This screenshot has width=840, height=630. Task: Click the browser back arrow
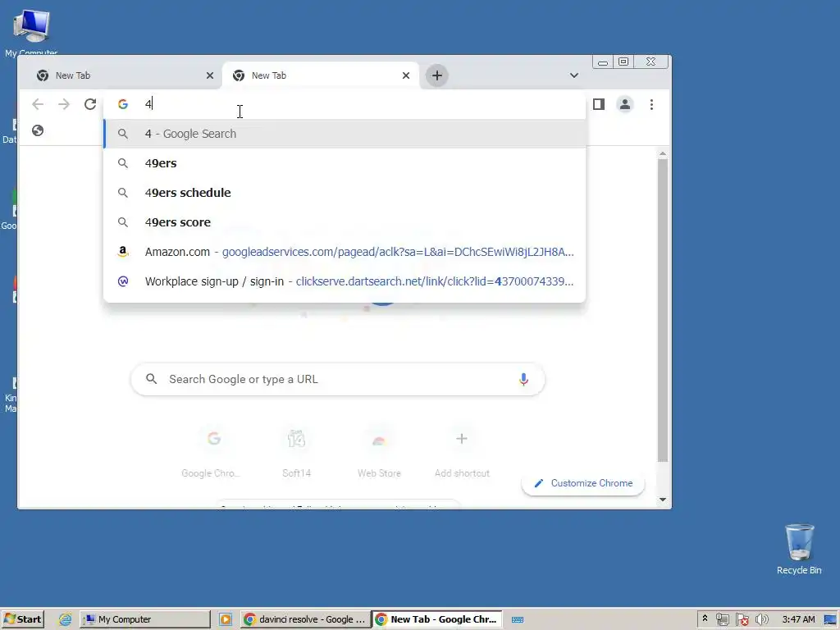pos(38,104)
